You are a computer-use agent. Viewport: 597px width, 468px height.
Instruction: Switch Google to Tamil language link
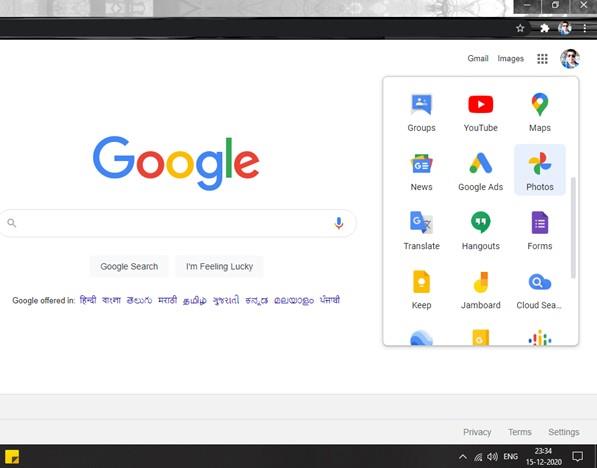pos(195,300)
